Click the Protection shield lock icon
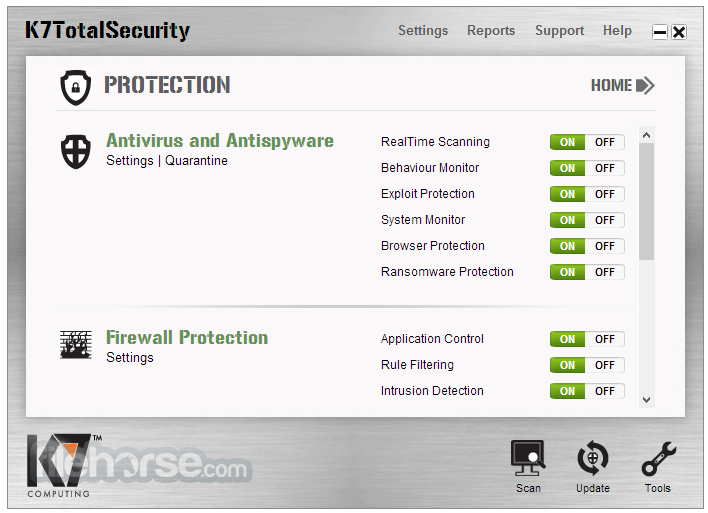 point(76,88)
